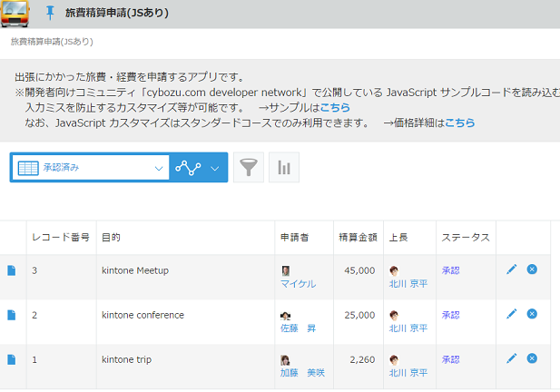Click the レコード番号 column header
This screenshot has width=560, height=392.
[61, 238]
